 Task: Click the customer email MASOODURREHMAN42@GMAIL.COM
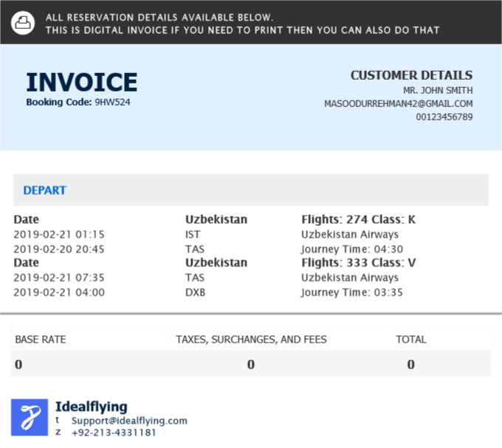click(398, 104)
